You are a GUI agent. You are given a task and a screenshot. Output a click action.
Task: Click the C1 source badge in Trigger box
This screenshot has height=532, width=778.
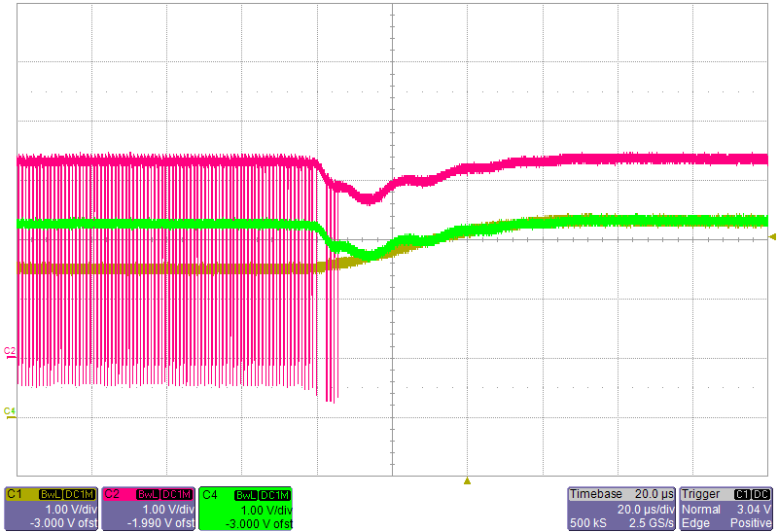(742, 494)
